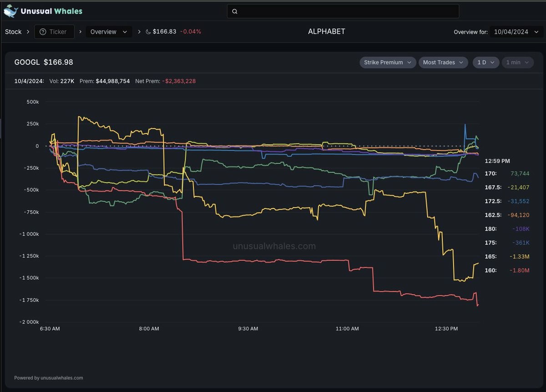Open the Strike Premium dropdown

388,62
